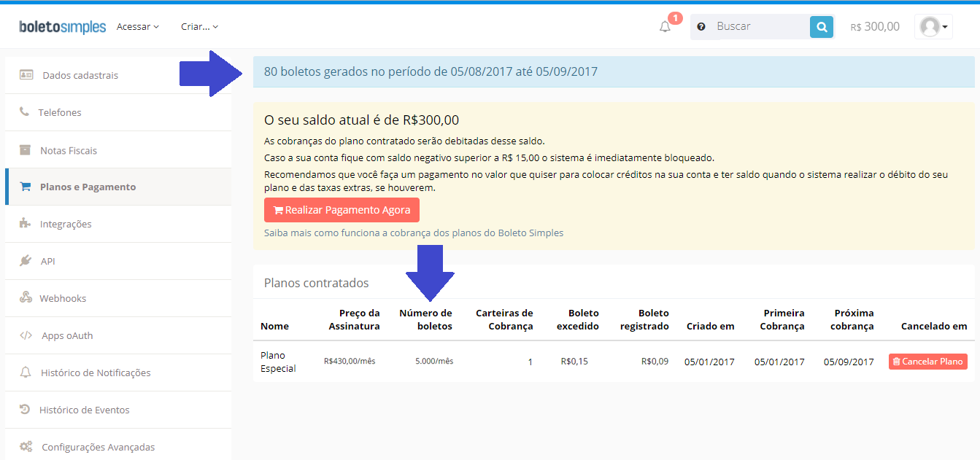Click the R$ 300,00 balance in header
Image resolution: width=980 pixels, height=460 pixels.
pos(875,27)
